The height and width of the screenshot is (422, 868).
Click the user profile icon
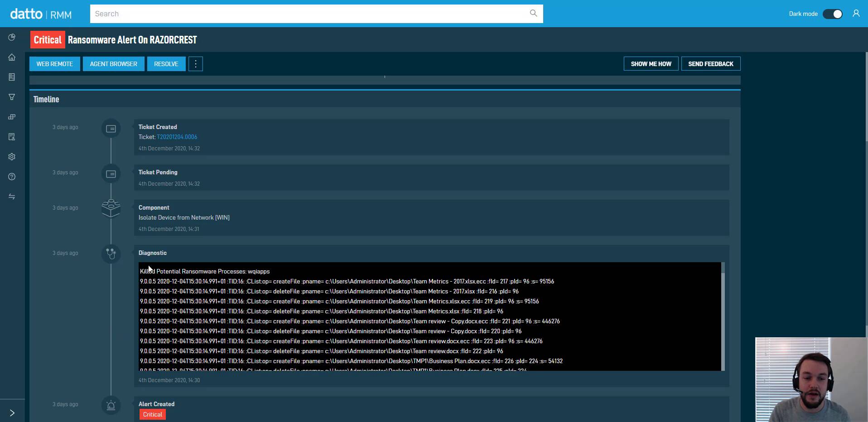(x=856, y=14)
